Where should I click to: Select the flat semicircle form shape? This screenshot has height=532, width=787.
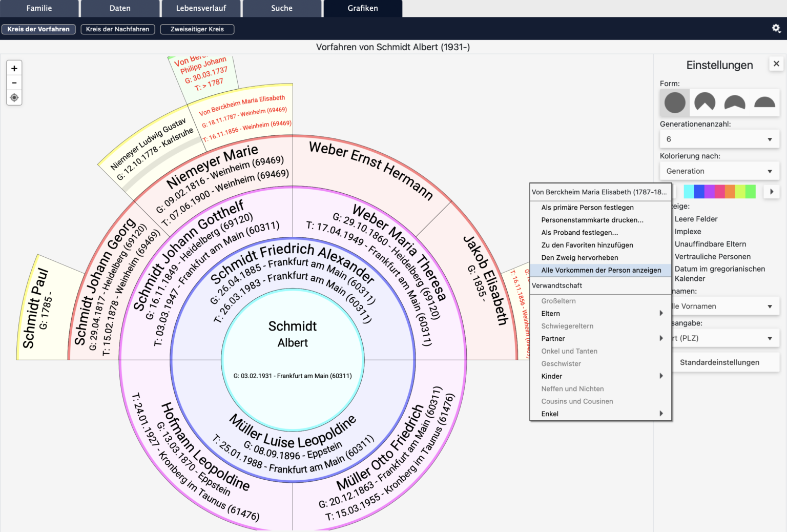click(764, 102)
